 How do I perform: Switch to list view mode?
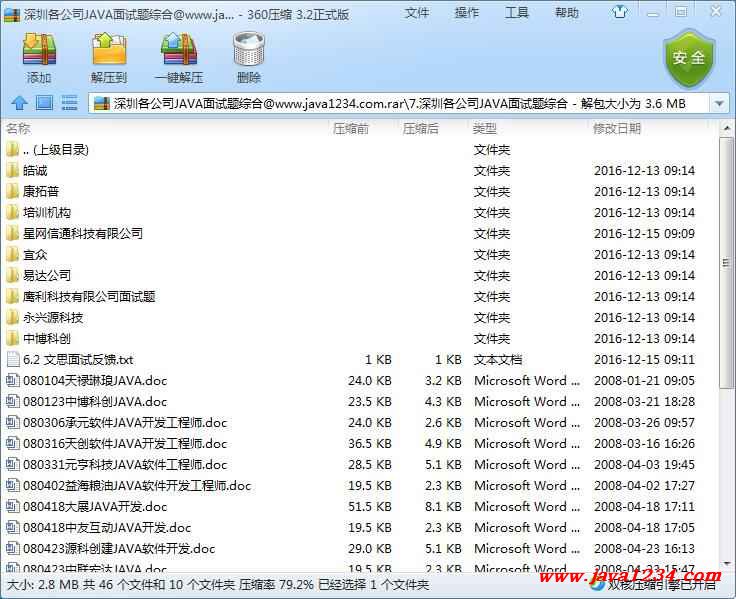69,103
